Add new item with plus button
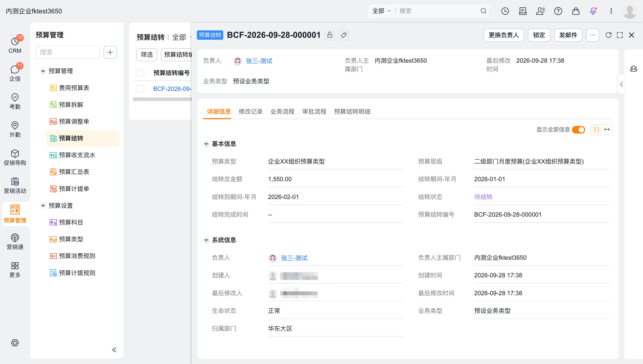This screenshot has width=643, height=364. click(x=110, y=52)
